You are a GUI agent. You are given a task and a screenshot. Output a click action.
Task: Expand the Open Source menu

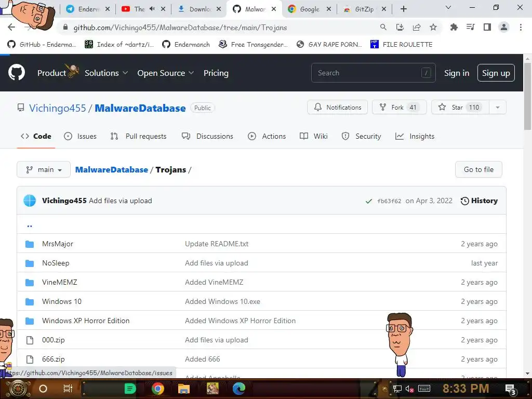166,73
